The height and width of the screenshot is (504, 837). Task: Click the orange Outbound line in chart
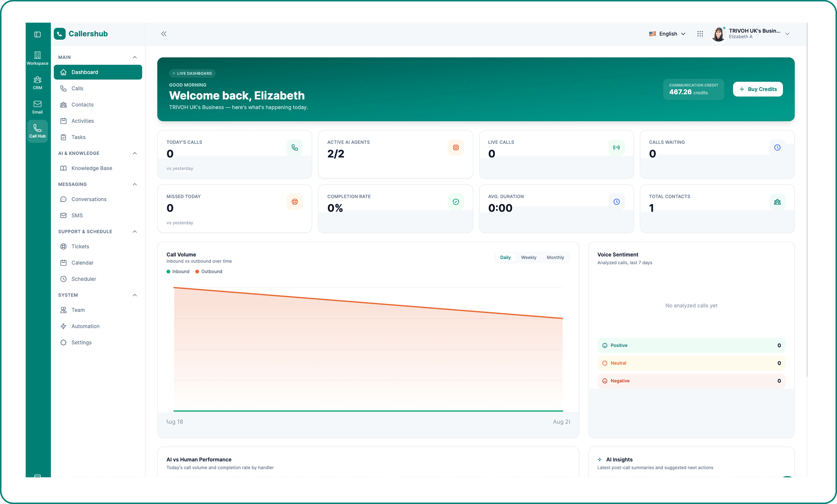tap(368, 303)
